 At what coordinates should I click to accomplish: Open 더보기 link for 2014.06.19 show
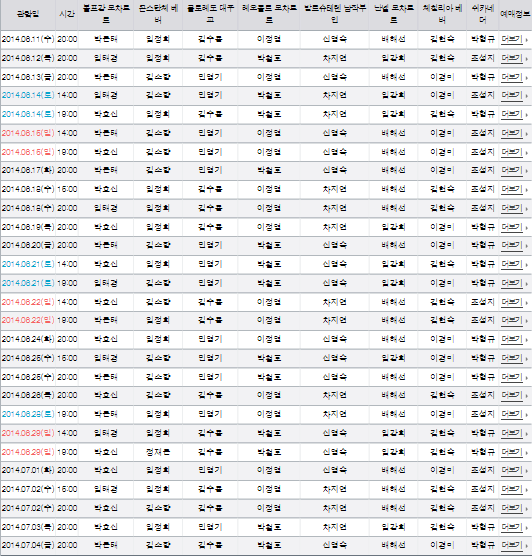tap(512, 227)
